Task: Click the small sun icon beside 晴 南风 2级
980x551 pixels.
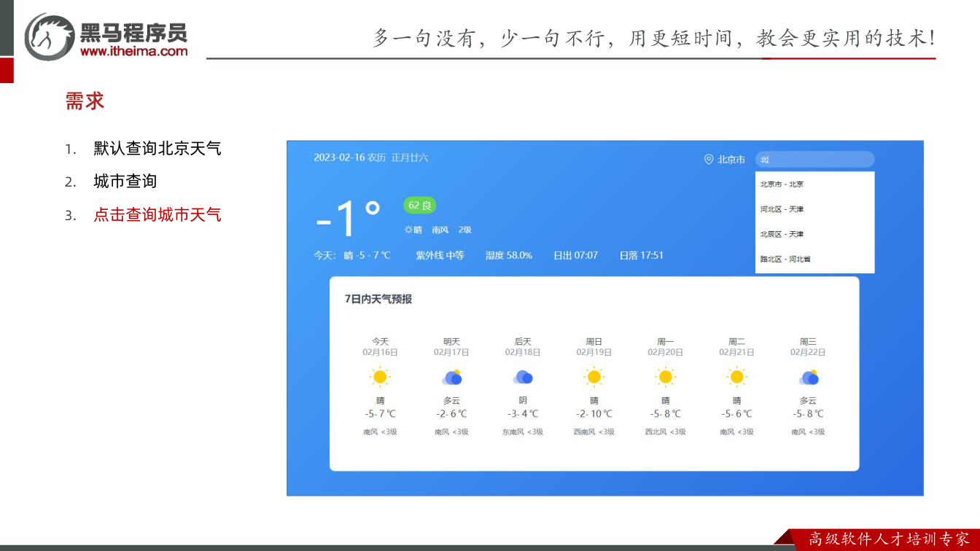Action: (408, 230)
